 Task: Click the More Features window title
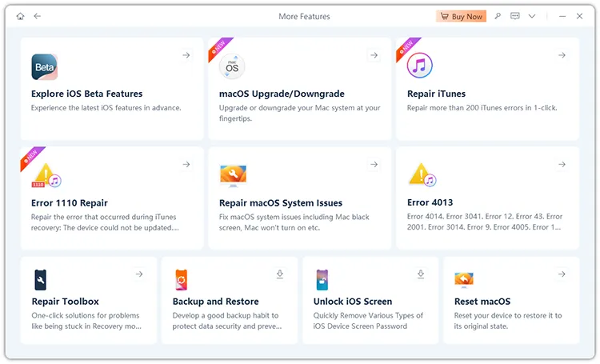pyautogui.click(x=304, y=17)
